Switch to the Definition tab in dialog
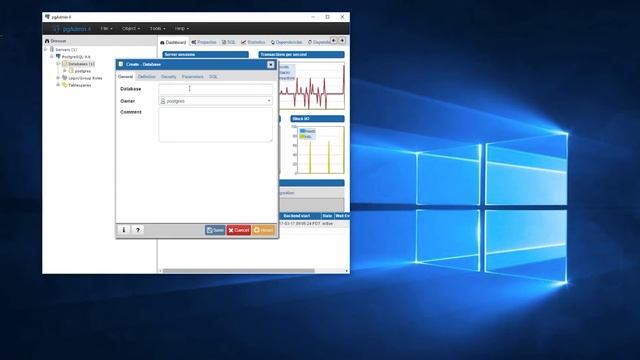 (147, 77)
